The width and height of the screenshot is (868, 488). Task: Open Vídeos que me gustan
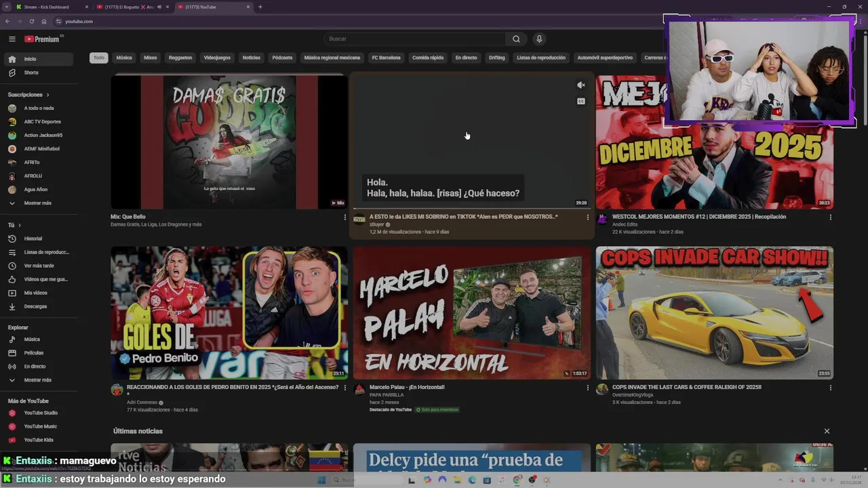40,279
